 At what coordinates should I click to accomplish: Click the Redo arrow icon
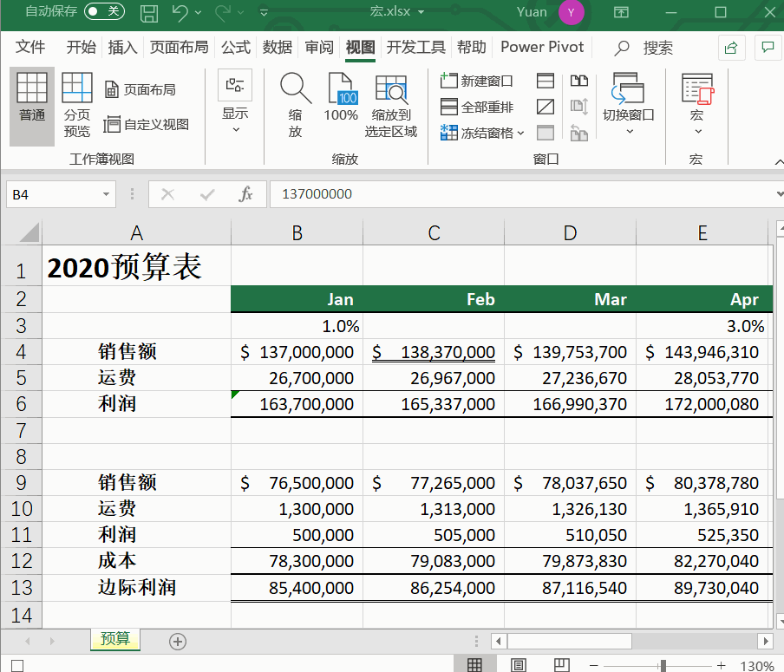(x=223, y=12)
